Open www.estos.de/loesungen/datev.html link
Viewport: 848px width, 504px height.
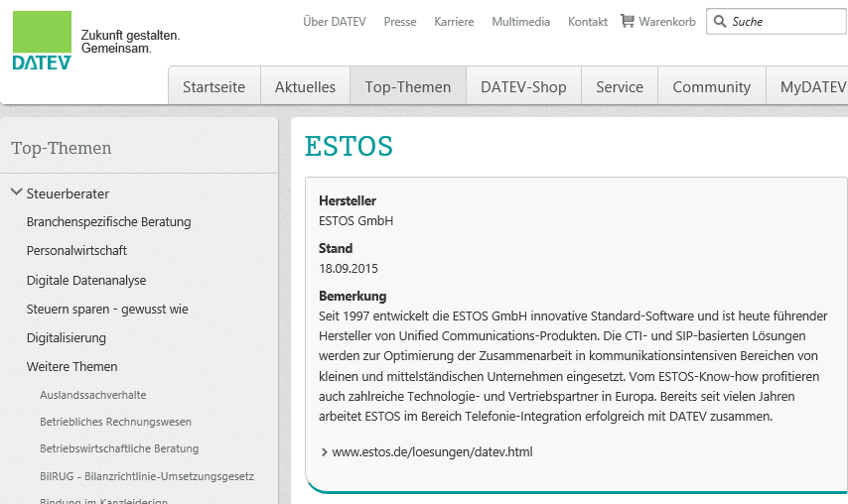[x=432, y=452]
